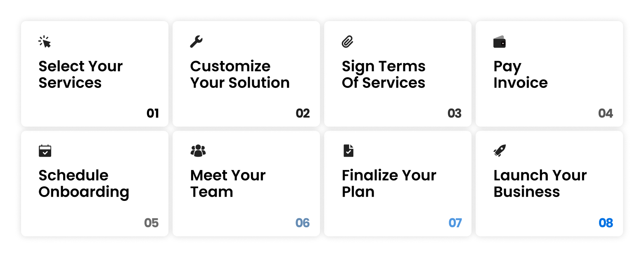Image resolution: width=644 pixels, height=257 pixels.
Task: Click the wrench icon on Customize card
Action: 196,42
